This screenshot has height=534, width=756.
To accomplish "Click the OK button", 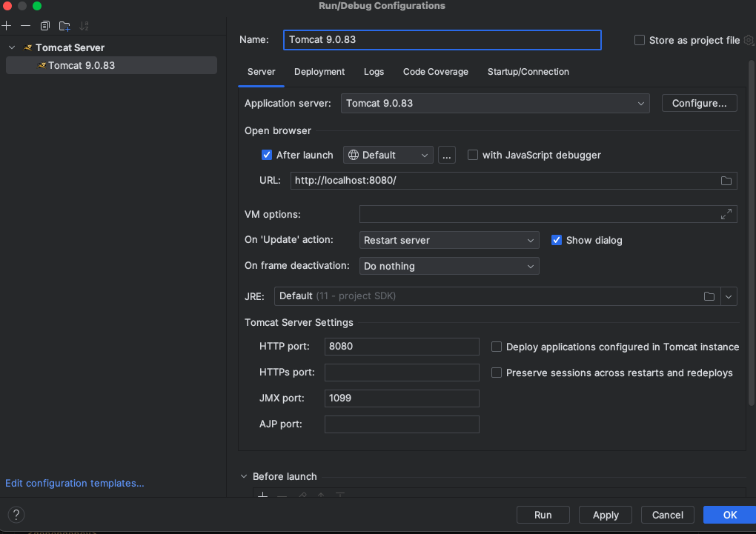I will (x=729, y=515).
